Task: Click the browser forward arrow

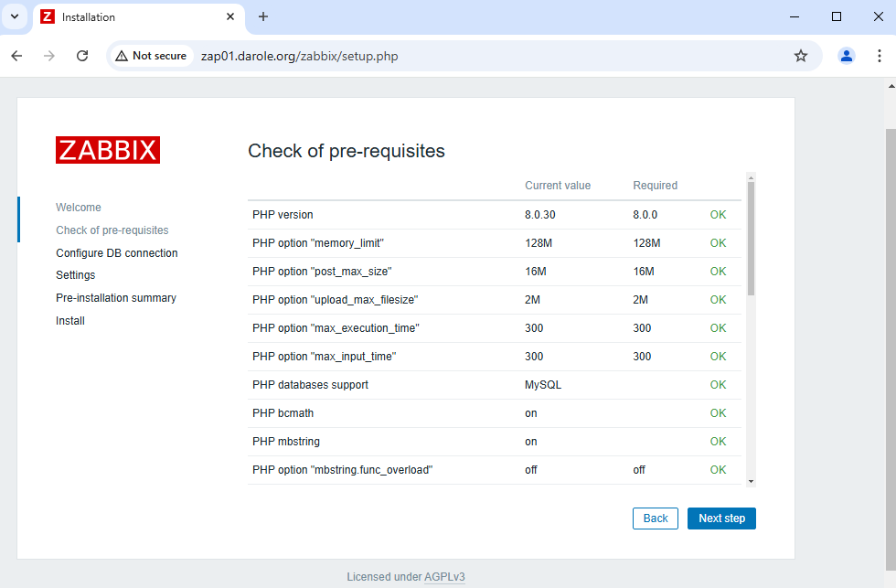Action: pos(49,56)
